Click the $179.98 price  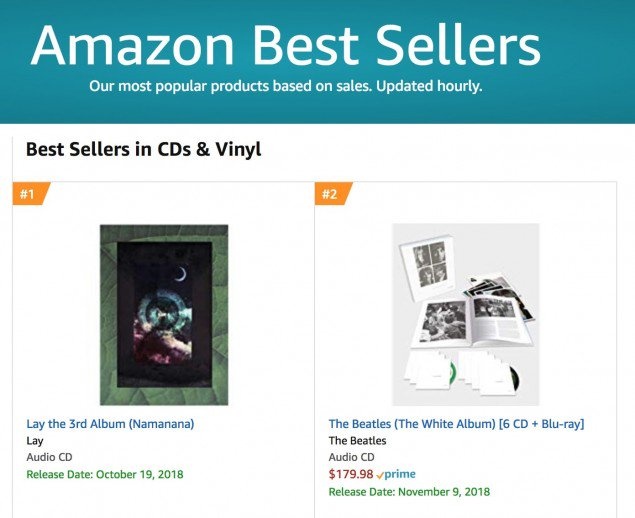click(x=349, y=474)
